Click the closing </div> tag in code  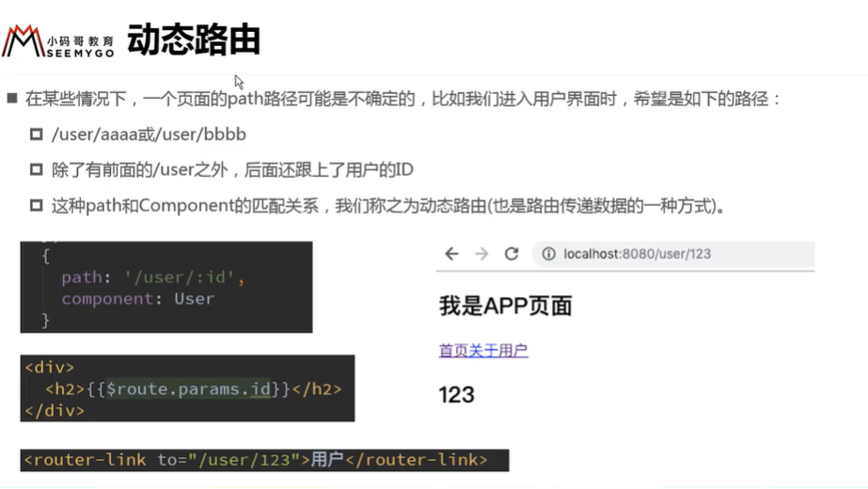[55, 410]
